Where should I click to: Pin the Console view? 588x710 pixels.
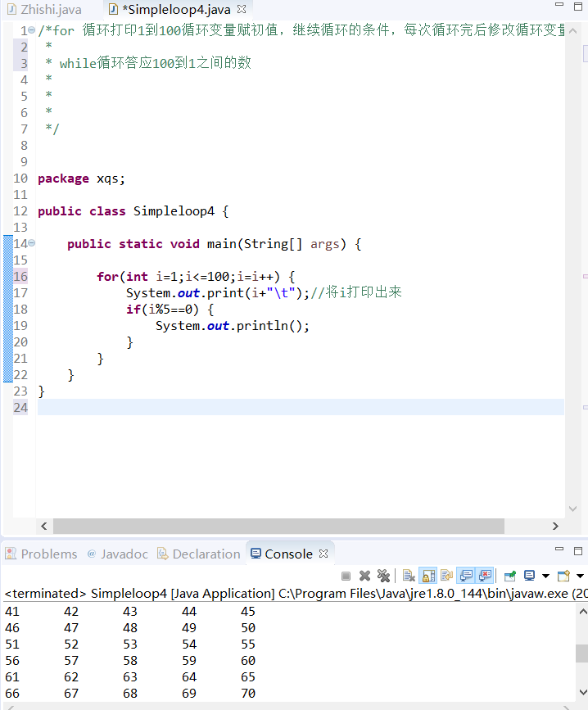(510, 576)
